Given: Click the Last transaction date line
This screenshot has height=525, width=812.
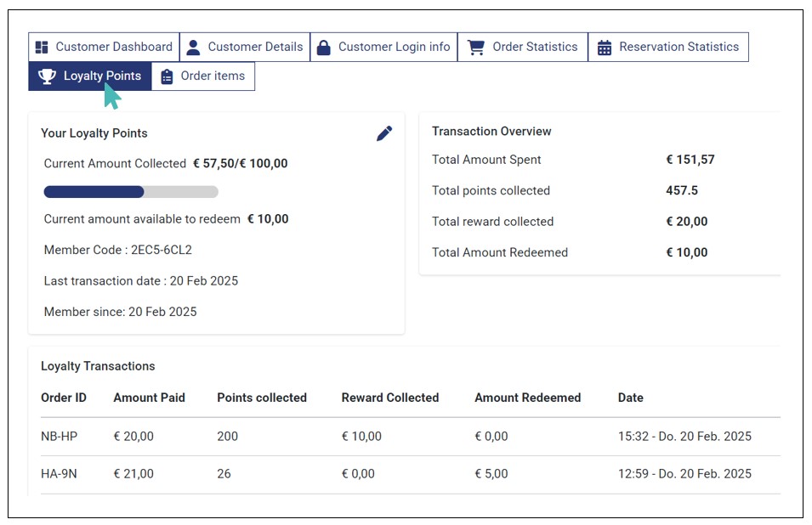Looking at the screenshot, I should click(x=141, y=281).
